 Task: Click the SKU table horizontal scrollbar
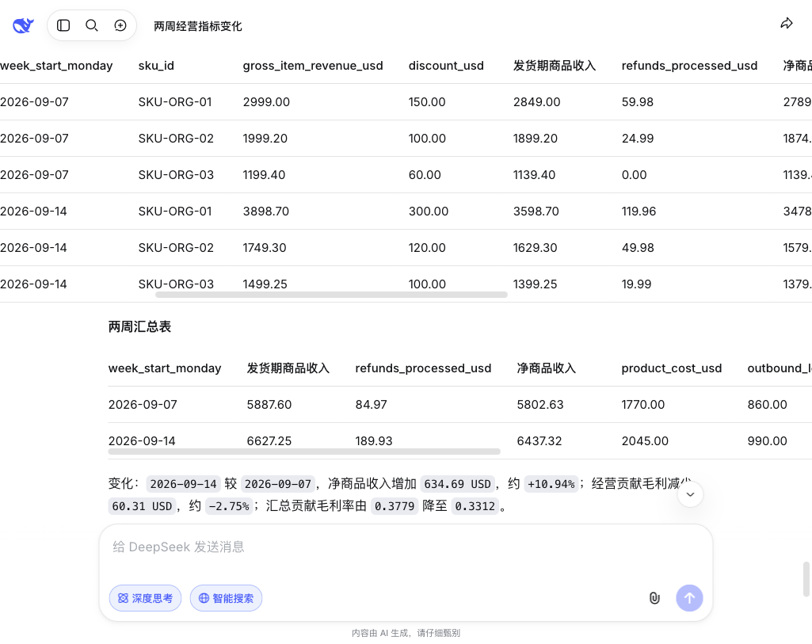pyautogui.click(x=331, y=295)
